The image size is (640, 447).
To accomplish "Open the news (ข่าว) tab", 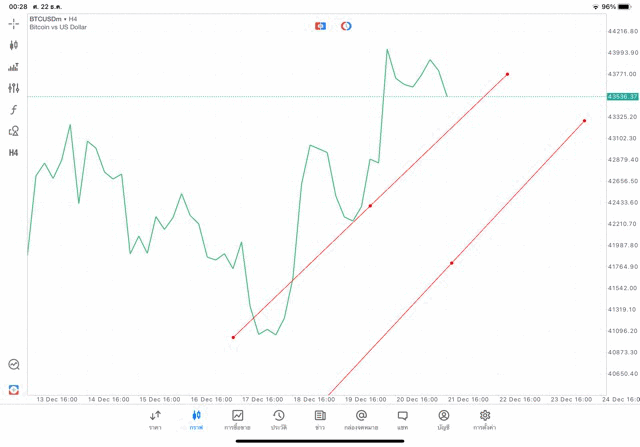I will pyautogui.click(x=320, y=420).
